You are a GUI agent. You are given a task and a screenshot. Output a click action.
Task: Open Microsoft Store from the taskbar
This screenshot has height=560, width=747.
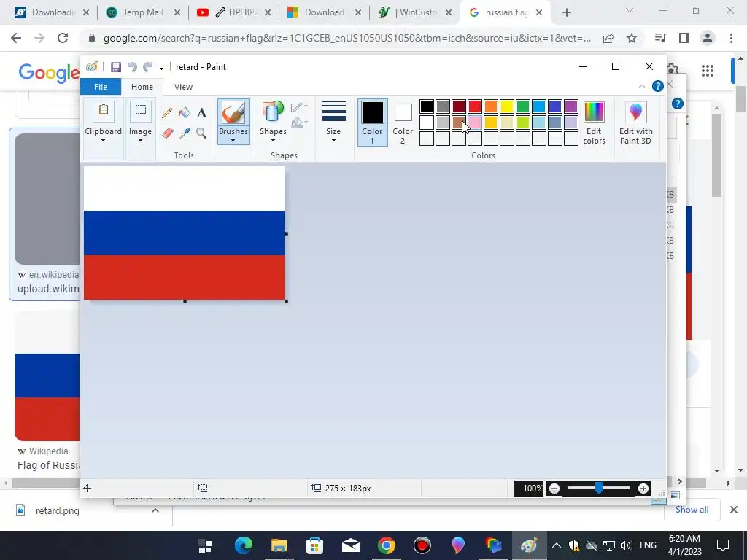314,545
